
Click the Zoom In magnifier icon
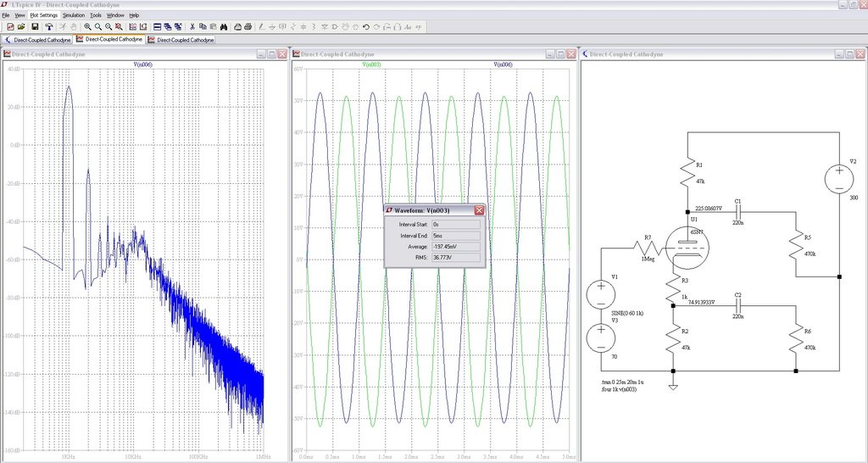[87, 27]
